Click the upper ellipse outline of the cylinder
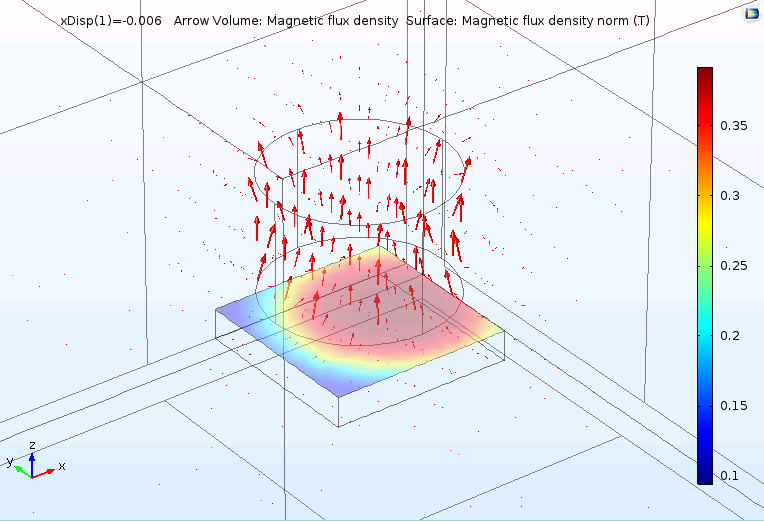This screenshot has height=522, width=764. pos(360,130)
